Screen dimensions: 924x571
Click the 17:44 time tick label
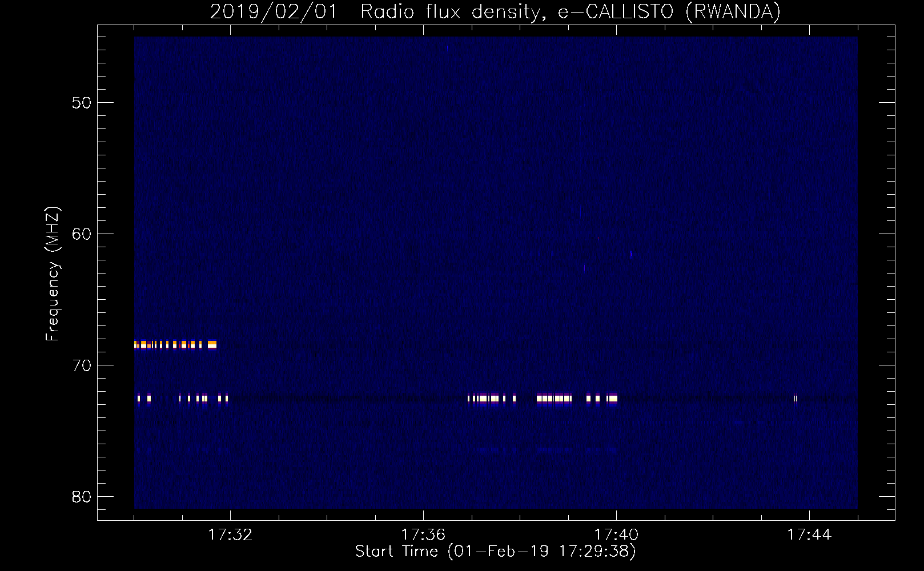809,535
